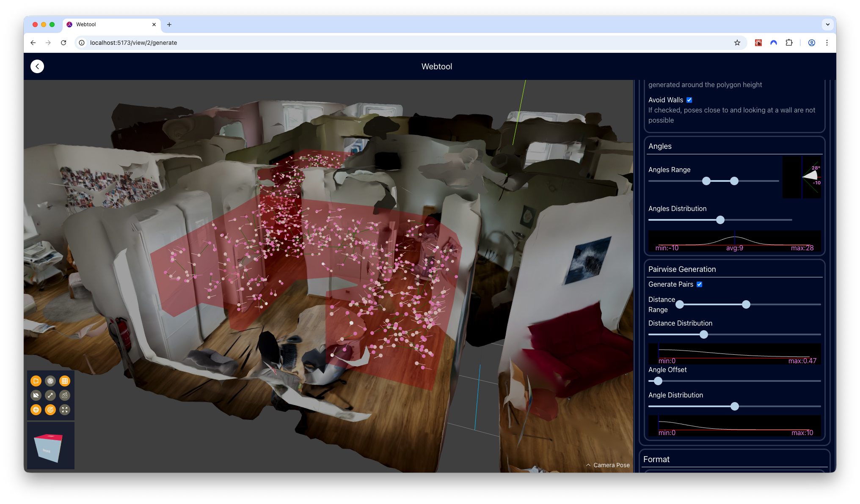The width and height of the screenshot is (860, 504).
Task: Disable the Generate Pairs checkbox
Action: click(699, 284)
